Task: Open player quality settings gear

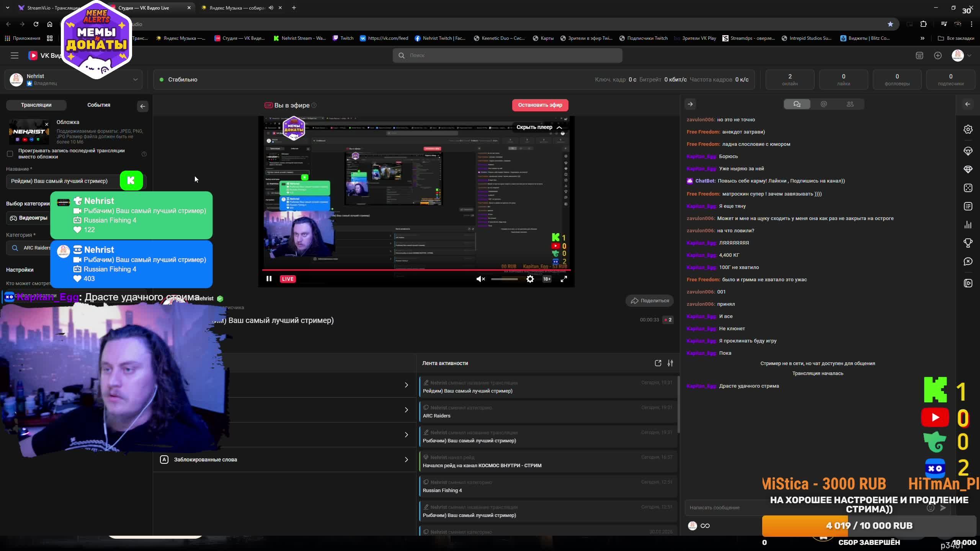Action: (530, 279)
